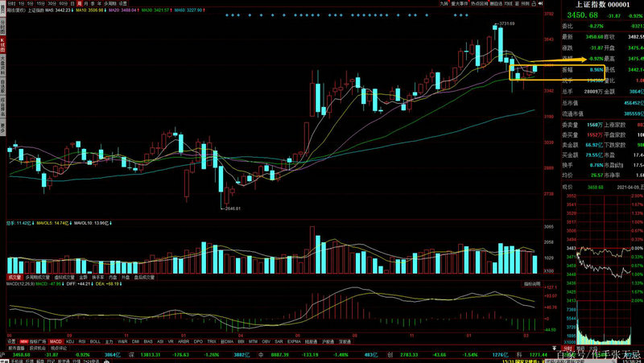
Task: Switch to the 日 daily K-line period tab
Action: coord(70,3)
